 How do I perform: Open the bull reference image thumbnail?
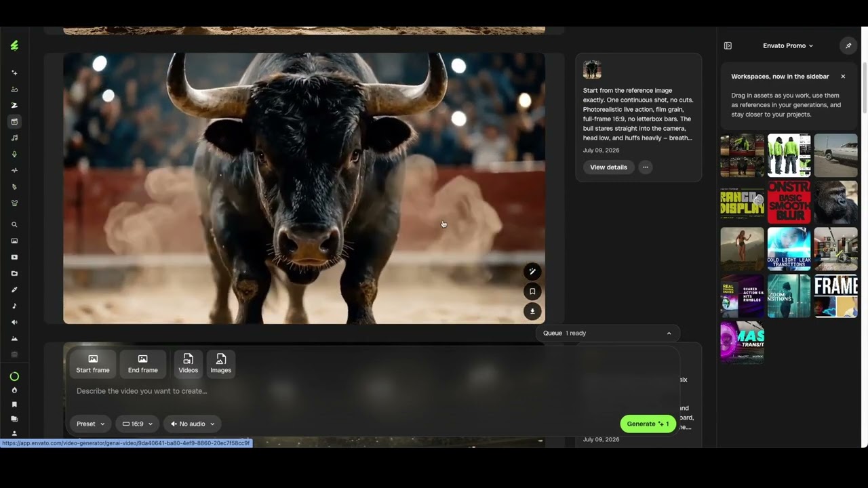pyautogui.click(x=592, y=69)
